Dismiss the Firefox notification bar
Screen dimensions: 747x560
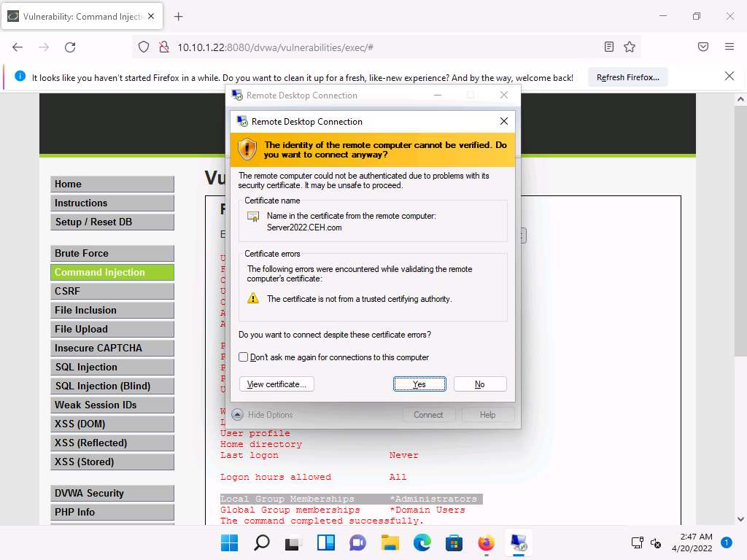click(x=729, y=77)
